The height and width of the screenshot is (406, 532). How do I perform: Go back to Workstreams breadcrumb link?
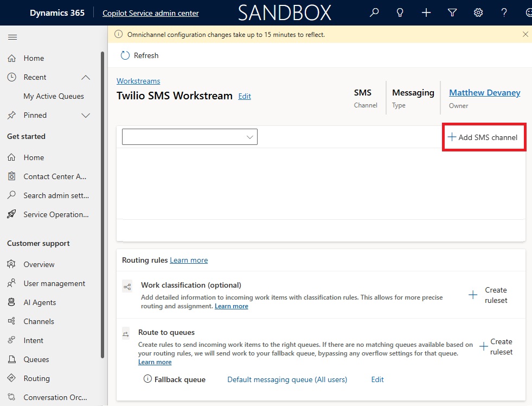point(138,81)
